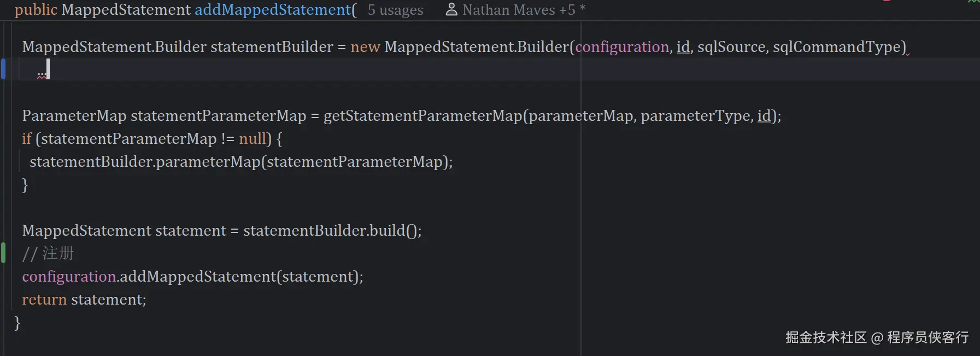The height and width of the screenshot is (356, 980).
Task: Click the green inspection indicator in top-right corner
Action: point(973,2)
